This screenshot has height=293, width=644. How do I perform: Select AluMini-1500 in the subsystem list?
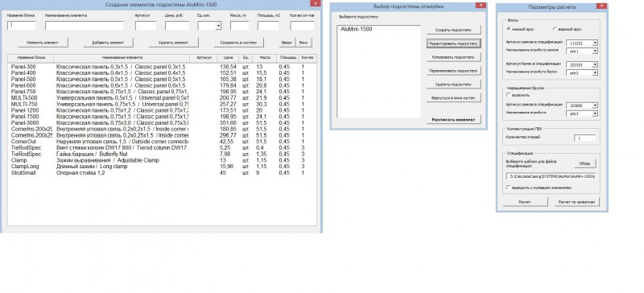pyautogui.click(x=357, y=29)
